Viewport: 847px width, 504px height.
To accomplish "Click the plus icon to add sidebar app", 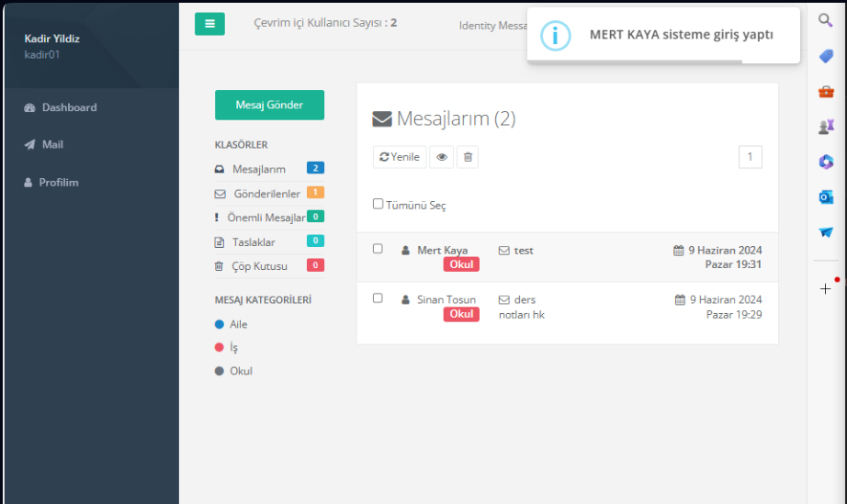I will pyautogui.click(x=825, y=288).
